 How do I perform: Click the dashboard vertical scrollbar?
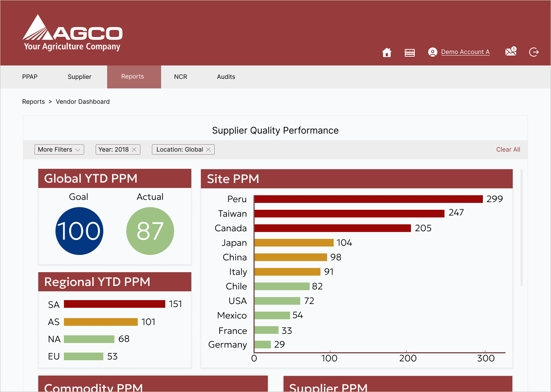coord(522,228)
